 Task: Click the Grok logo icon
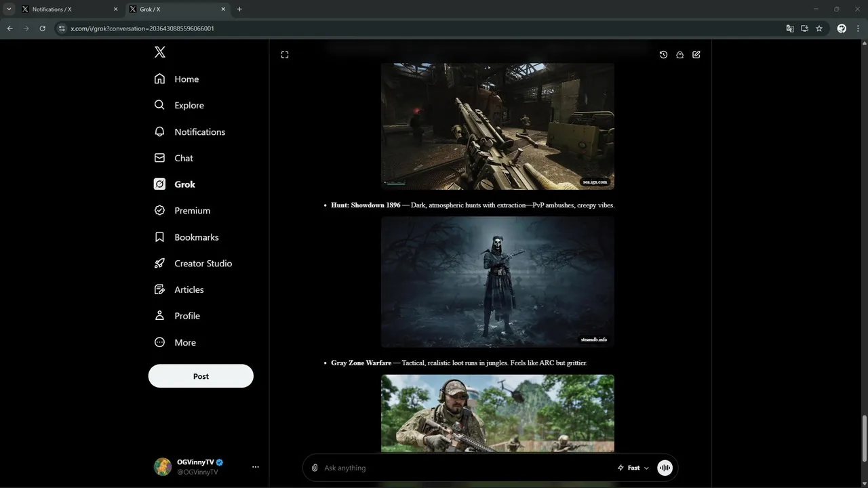[x=159, y=184]
